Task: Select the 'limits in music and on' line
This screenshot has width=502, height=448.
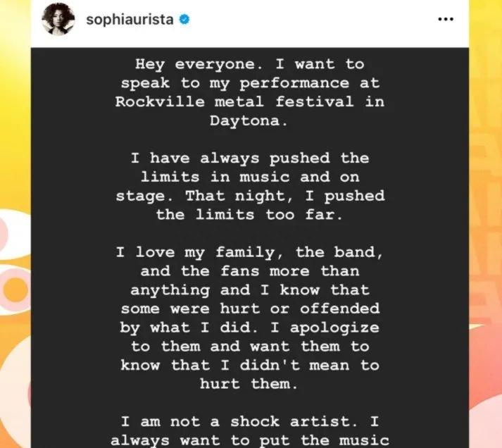Action: coord(250,177)
